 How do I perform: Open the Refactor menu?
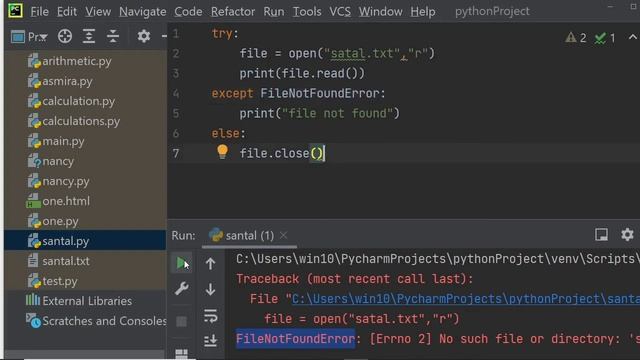(x=233, y=11)
